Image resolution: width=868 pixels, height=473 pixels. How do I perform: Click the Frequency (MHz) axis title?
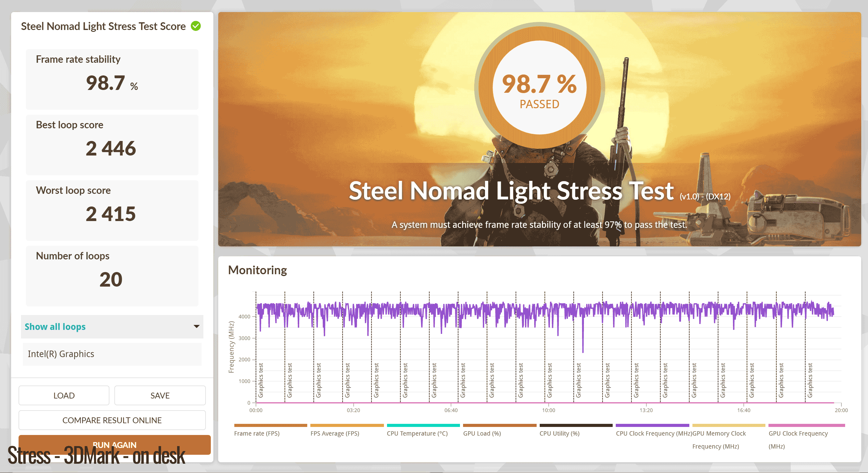click(231, 347)
